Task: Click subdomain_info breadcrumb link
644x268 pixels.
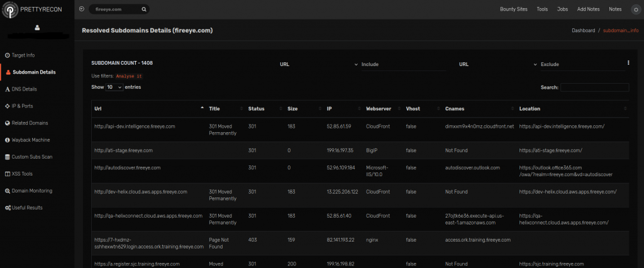Action: click(x=621, y=30)
